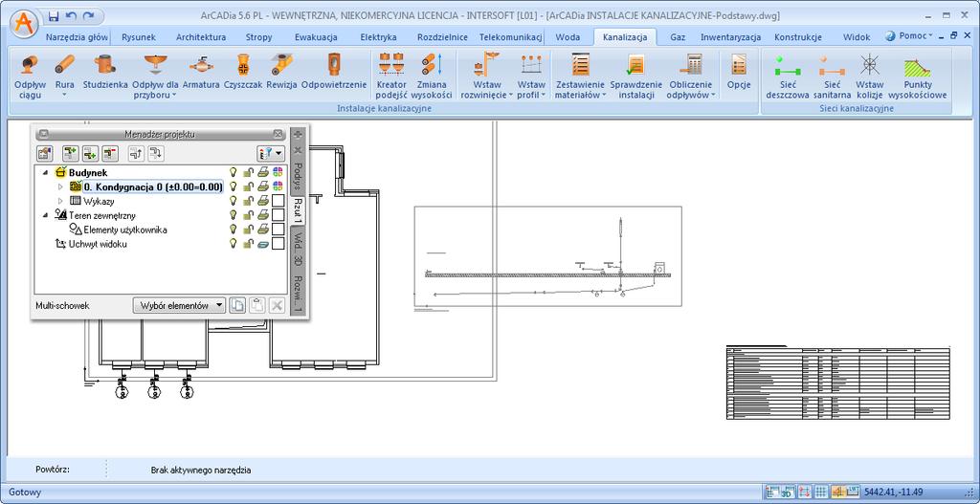Image resolution: width=980 pixels, height=504 pixels.
Task: Expand the Wykazy tree node
Action: (x=60, y=201)
